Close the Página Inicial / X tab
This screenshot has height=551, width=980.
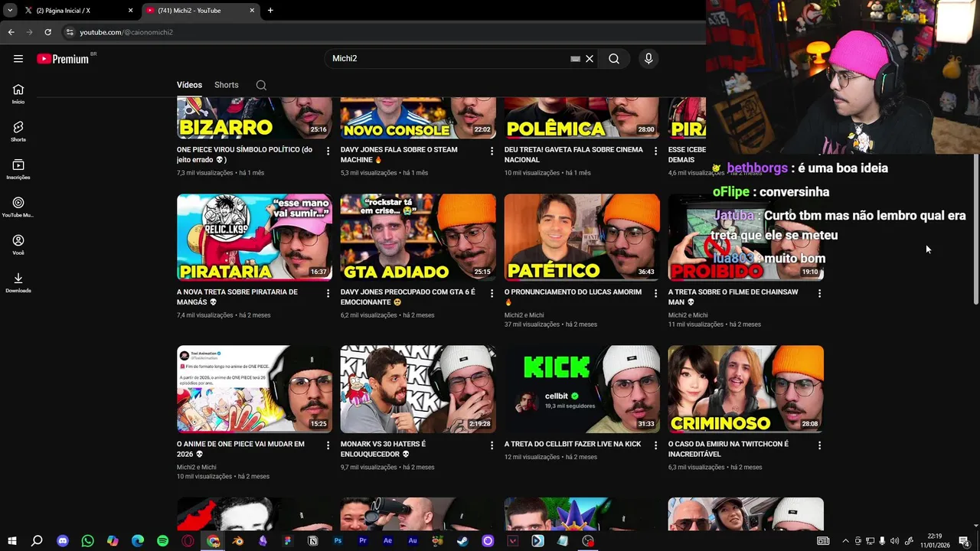tap(130, 11)
